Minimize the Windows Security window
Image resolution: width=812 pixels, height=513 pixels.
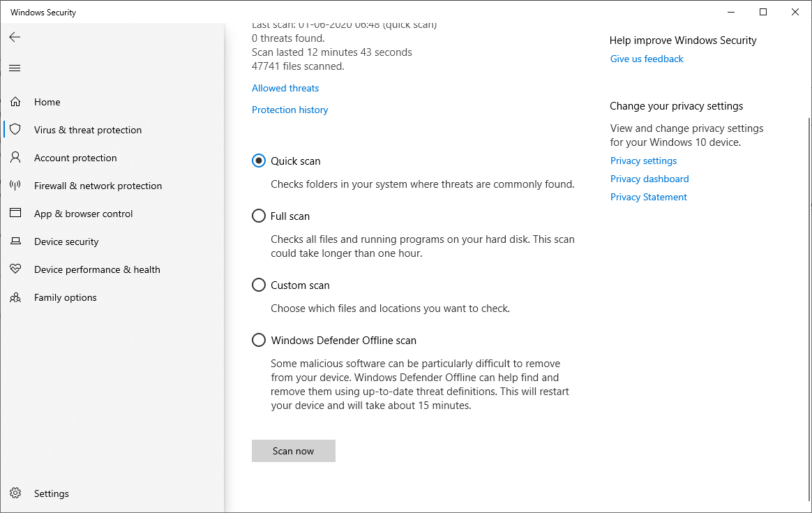click(730, 12)
